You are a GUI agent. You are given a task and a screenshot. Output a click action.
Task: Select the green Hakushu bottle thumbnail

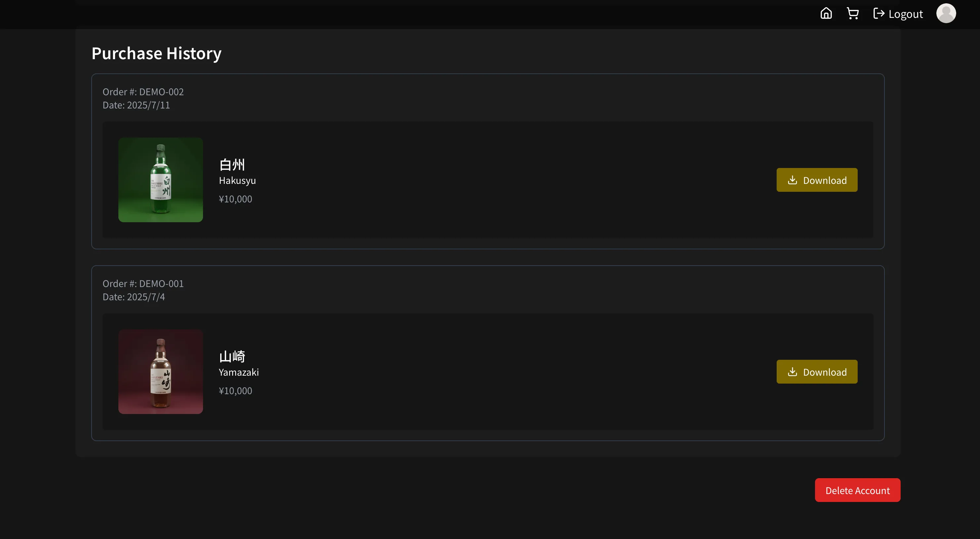pos(161,180)
